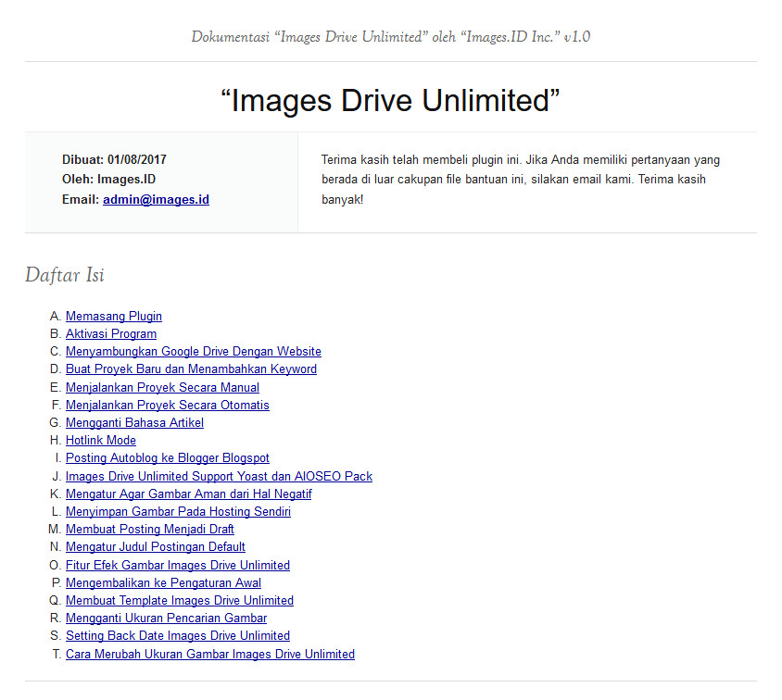Go to Mengatur Agar Gambar Aman link
This screenshot has width=782, height=700.
click(188, 494)
